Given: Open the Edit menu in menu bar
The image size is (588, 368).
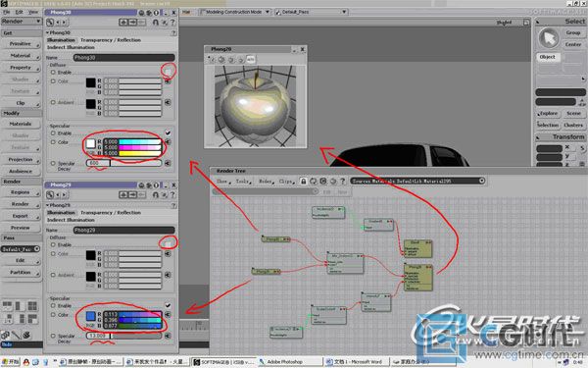Looking at the screenshot, I should coord(19,12).
